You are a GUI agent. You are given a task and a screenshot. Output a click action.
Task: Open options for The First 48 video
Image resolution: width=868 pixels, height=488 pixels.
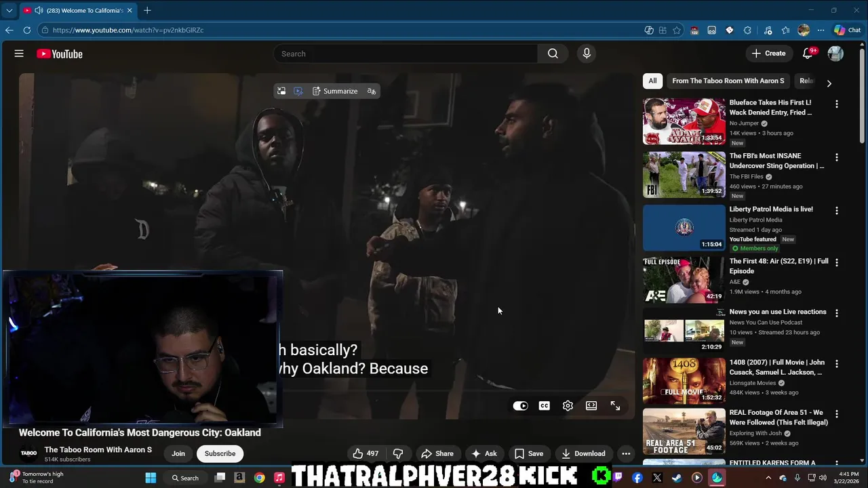[x=836, y=262]
